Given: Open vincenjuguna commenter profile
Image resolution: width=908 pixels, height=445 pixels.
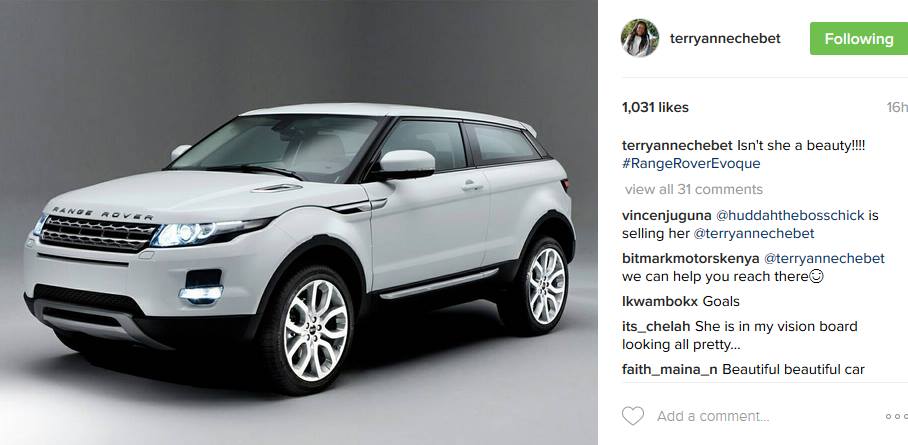Looking at the screenshot, I should tap(667, 216).
